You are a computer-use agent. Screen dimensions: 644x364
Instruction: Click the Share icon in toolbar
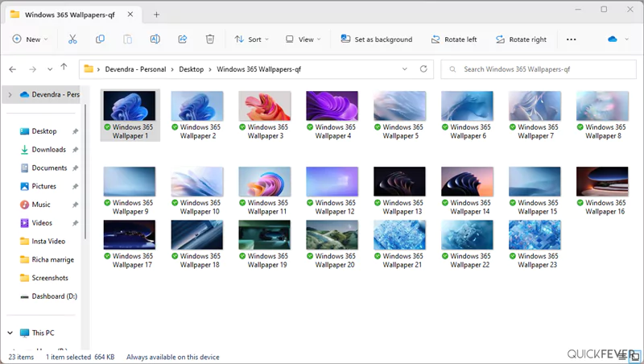[x=183, y=39]
